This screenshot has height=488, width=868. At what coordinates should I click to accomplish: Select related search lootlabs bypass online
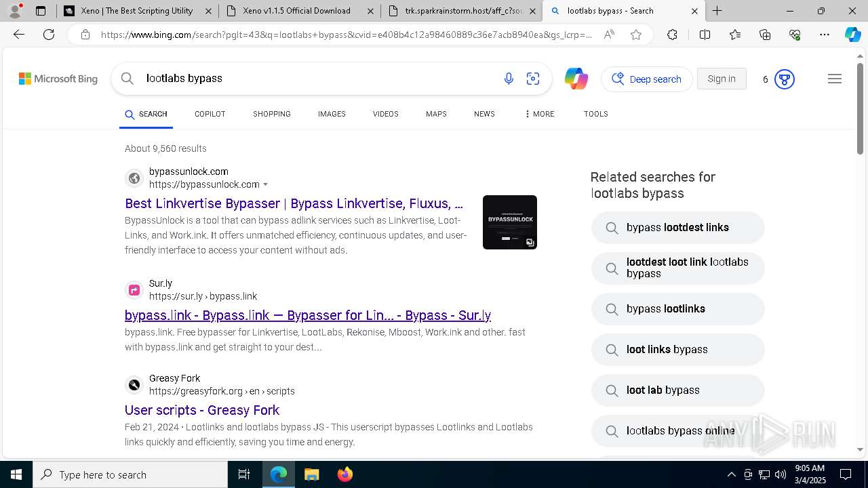point(678,431)
